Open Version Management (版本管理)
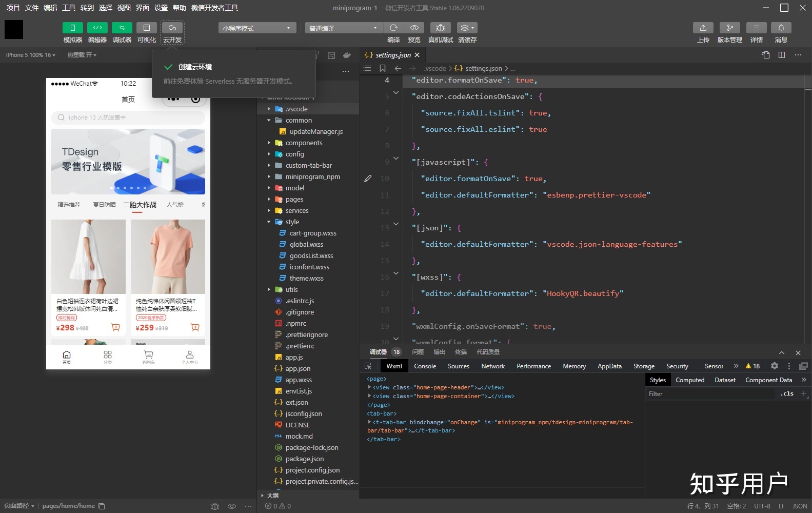Screen dimensions: 812x513 pos(730,28)
